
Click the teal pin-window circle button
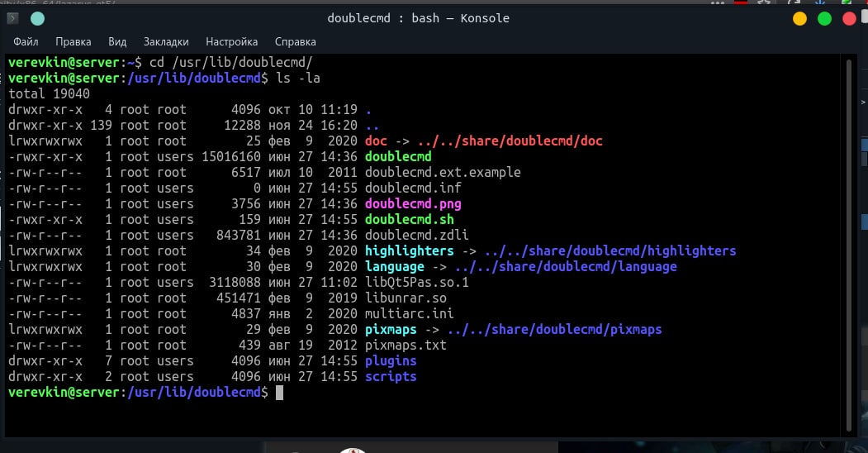pyautogui.click(x=38, y=19)
